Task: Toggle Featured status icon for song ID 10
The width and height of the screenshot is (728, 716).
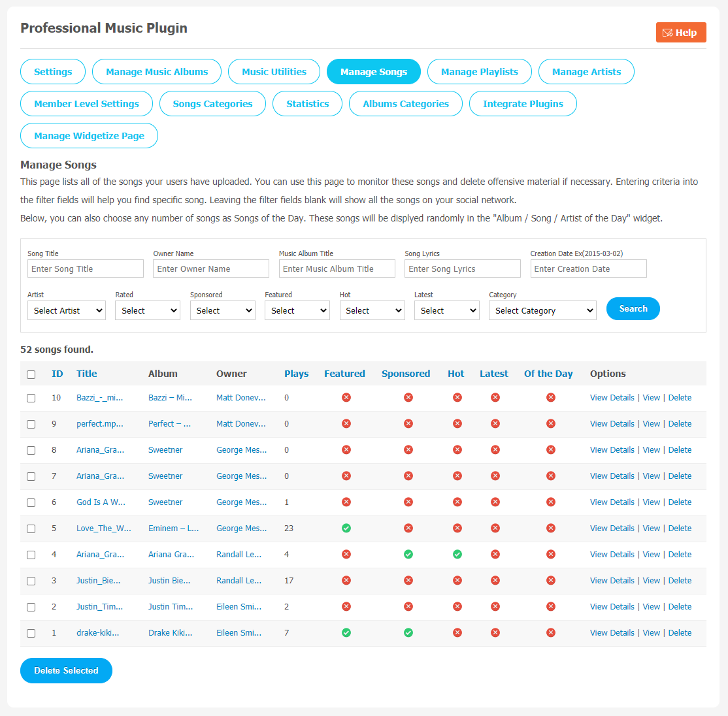Action: [x=346, y=397]
